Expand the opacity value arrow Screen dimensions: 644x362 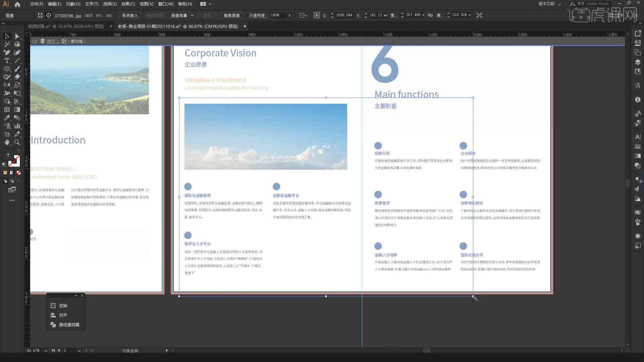coord(289,15)
